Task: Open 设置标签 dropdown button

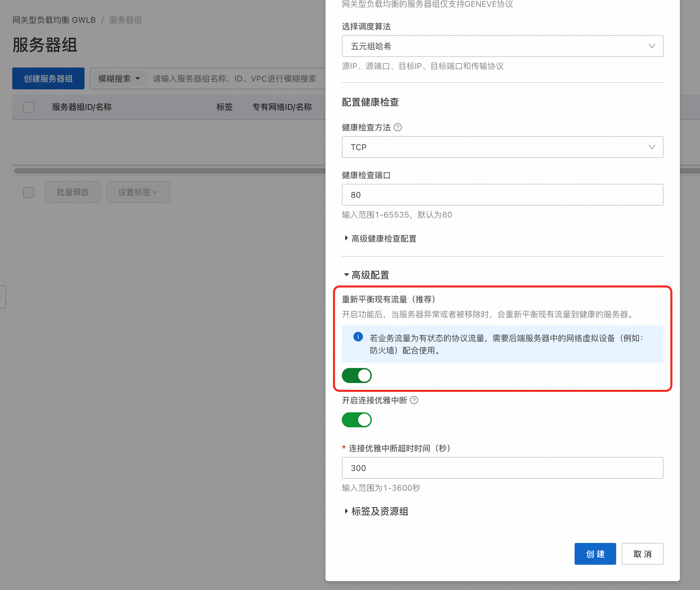Action: click(138, 192)
